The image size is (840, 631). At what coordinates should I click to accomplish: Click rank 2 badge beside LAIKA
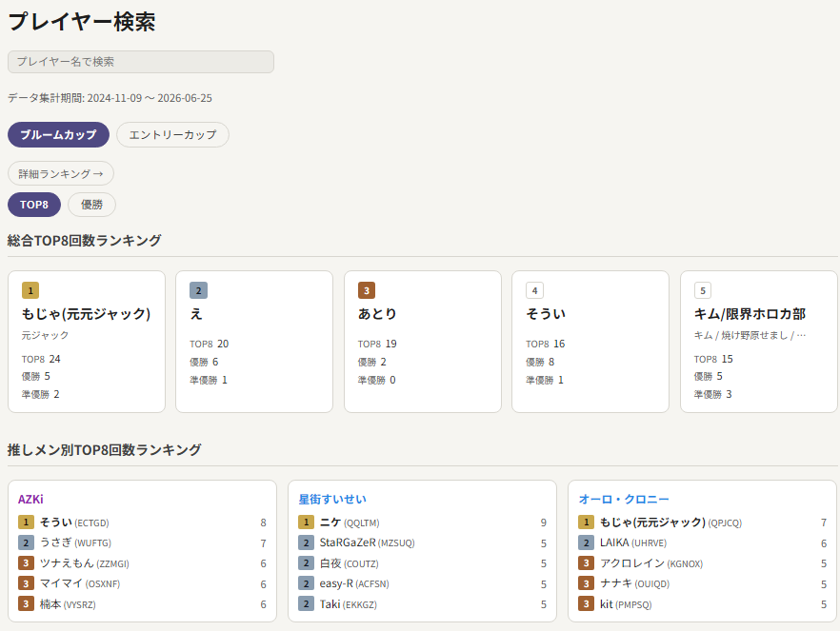click(586, 542)
